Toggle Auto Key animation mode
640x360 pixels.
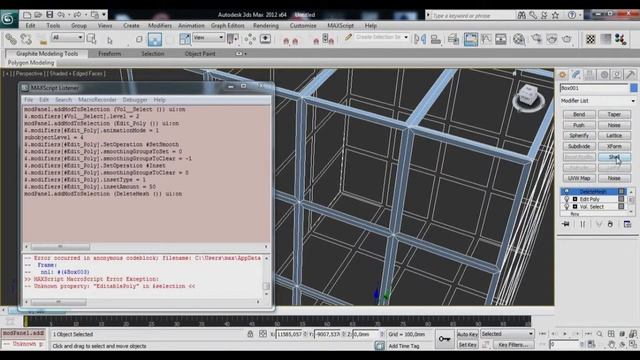[467, 334]
